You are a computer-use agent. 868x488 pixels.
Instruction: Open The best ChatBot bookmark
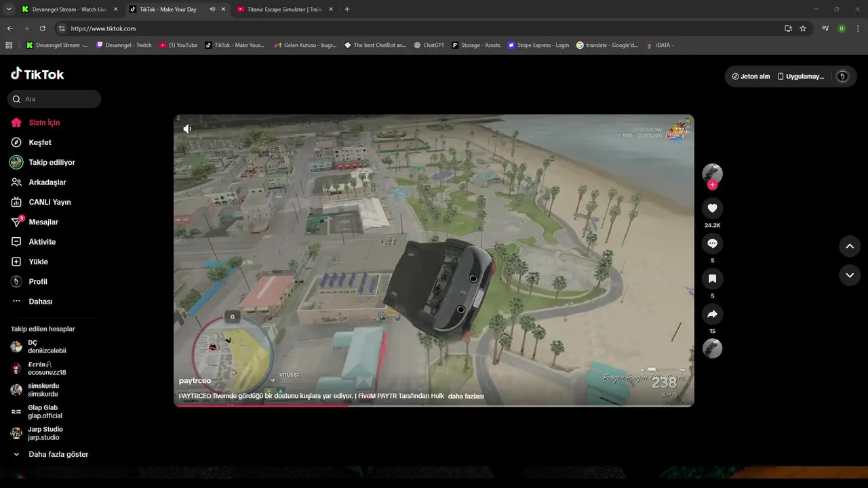pyautogui.click(x=374, y=45)
